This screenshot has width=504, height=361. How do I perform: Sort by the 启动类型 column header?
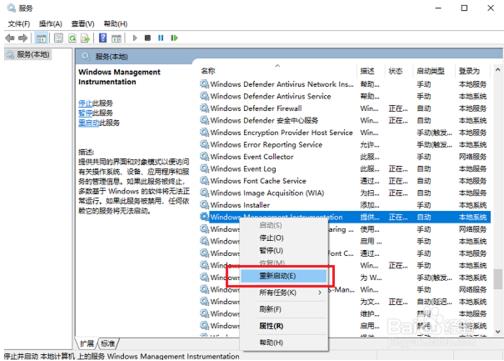[x=434, y=71]
